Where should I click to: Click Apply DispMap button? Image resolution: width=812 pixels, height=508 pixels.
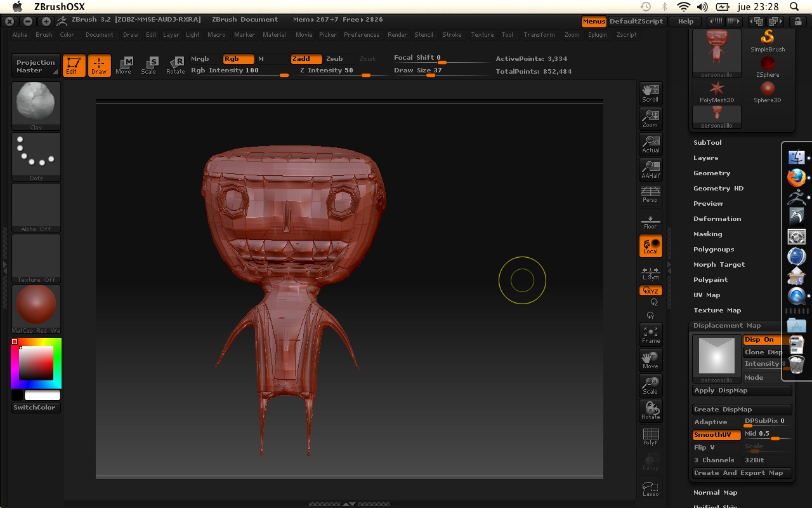point(742,391)
